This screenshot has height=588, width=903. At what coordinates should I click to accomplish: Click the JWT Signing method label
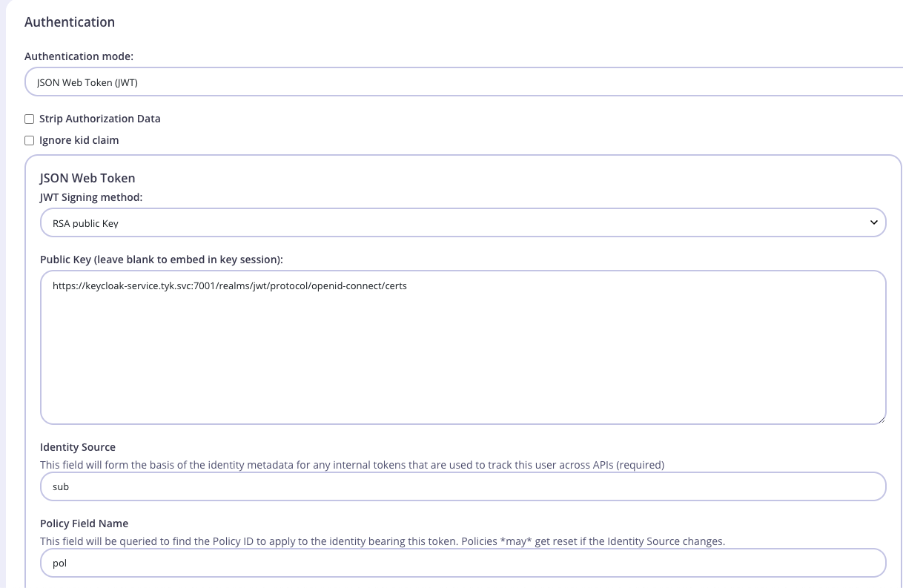pos(90,197)
